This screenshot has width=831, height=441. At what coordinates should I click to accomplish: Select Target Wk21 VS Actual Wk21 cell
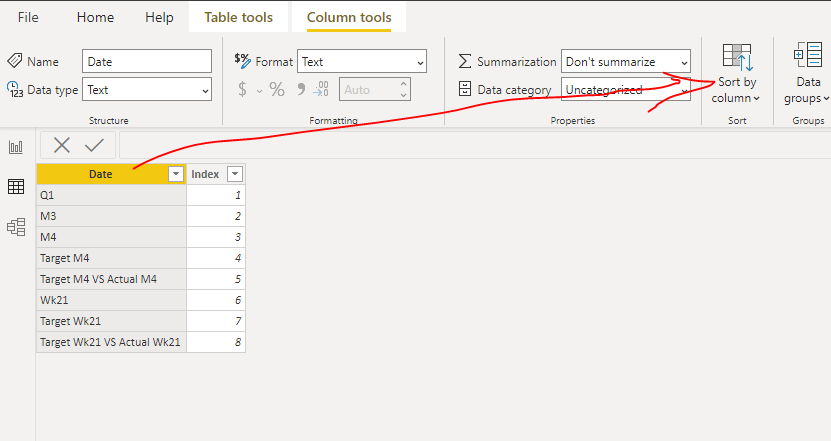(x=111, y=342)
